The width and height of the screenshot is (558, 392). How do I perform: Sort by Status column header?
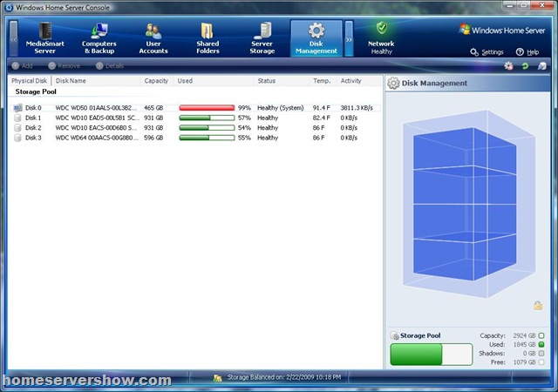[281, 81]
